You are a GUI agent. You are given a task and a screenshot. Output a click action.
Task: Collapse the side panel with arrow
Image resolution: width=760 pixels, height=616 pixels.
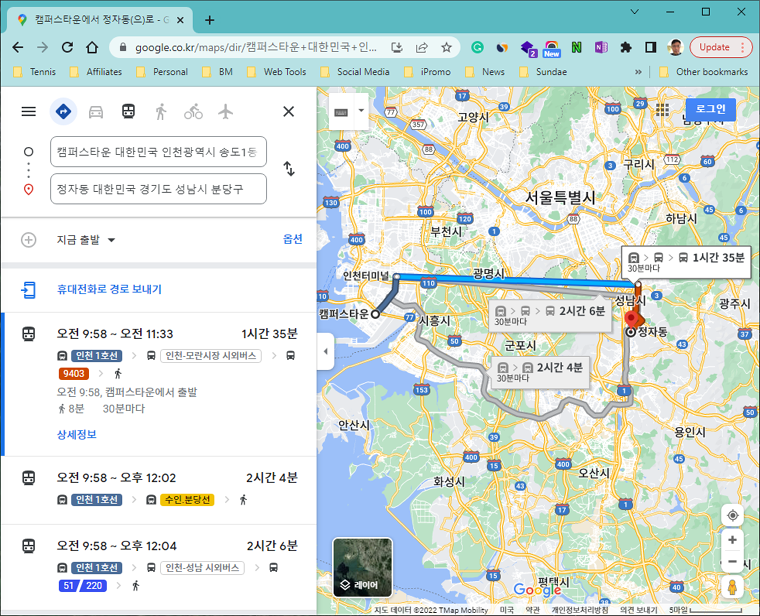pos(326,351)
